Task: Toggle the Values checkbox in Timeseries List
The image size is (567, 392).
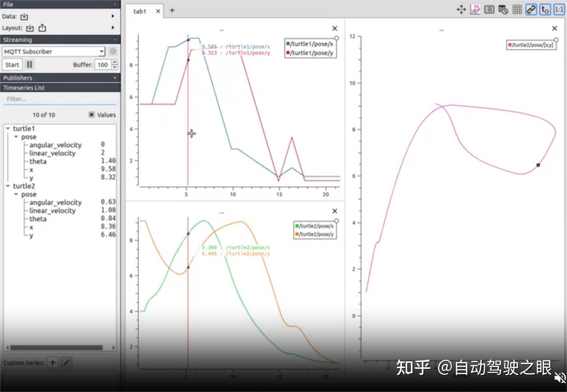Action: 91,114
